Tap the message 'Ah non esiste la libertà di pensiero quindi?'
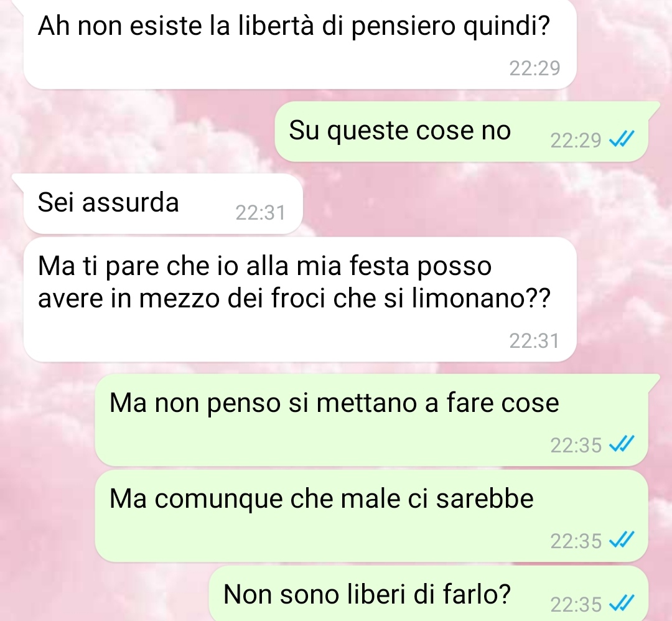Viewport: 672px width, 621px height. point(299,43)
